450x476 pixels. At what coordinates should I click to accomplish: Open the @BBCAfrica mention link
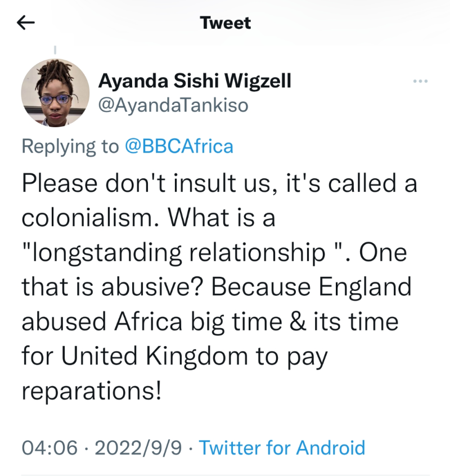pos(178,146)
